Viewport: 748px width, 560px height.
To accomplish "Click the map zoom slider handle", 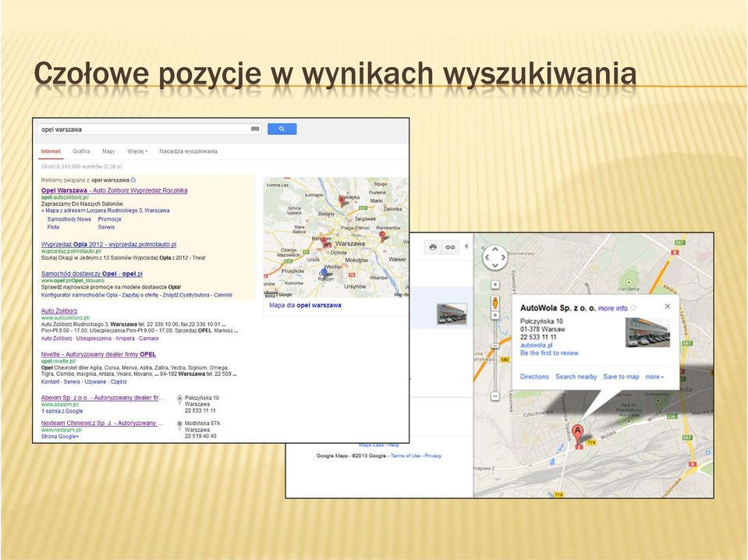I will (495, 346).
